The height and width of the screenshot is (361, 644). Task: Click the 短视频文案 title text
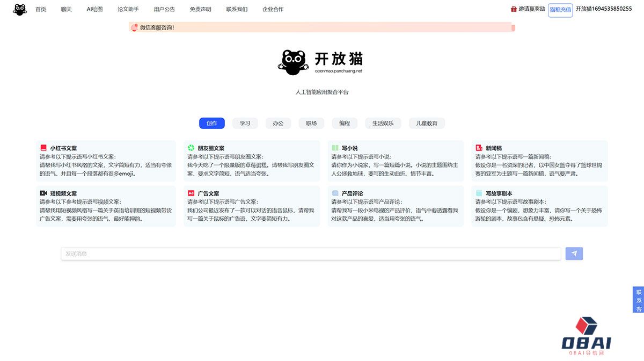coord(63,193)
